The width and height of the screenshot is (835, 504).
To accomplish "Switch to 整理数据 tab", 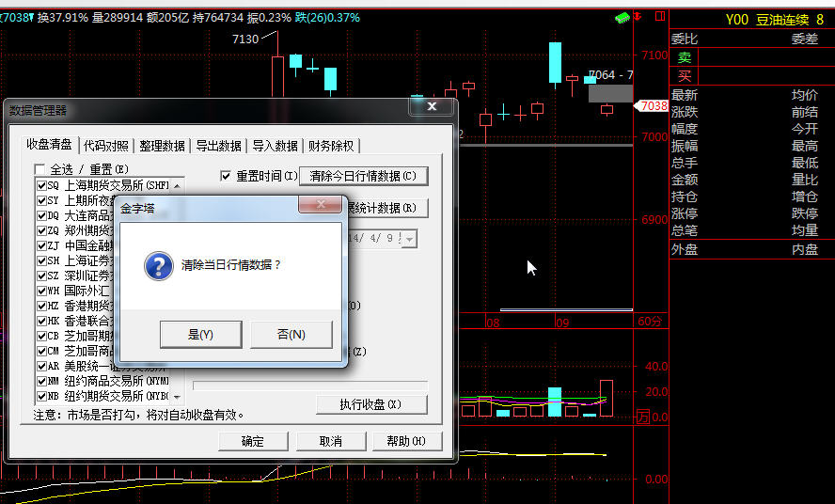I will coord(162,146).
